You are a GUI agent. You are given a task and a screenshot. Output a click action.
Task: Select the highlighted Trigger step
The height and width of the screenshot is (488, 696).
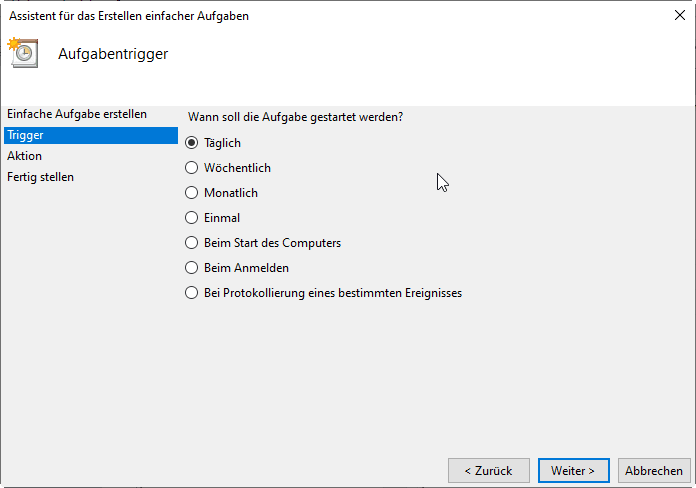click(x=25, y=135)
